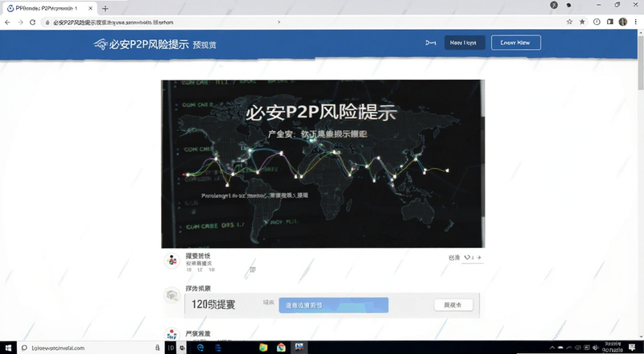Reload the page with the refresh icon
The image size is (644, 354).
coord(32,23)
